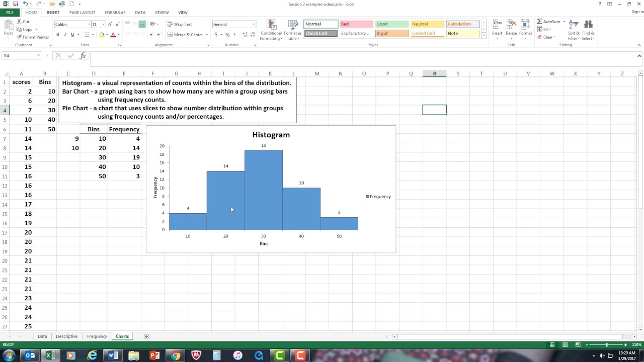Viewport: 644px width, 362px height.
Task: Open the General number format dropdown
Action: (x=253, y=24)
